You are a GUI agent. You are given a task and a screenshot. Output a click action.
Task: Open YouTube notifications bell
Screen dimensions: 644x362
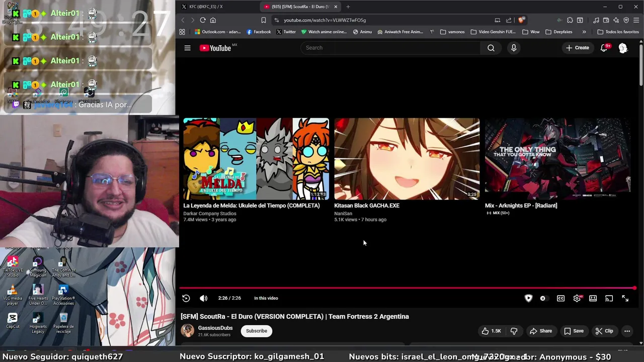pos(604,48)
